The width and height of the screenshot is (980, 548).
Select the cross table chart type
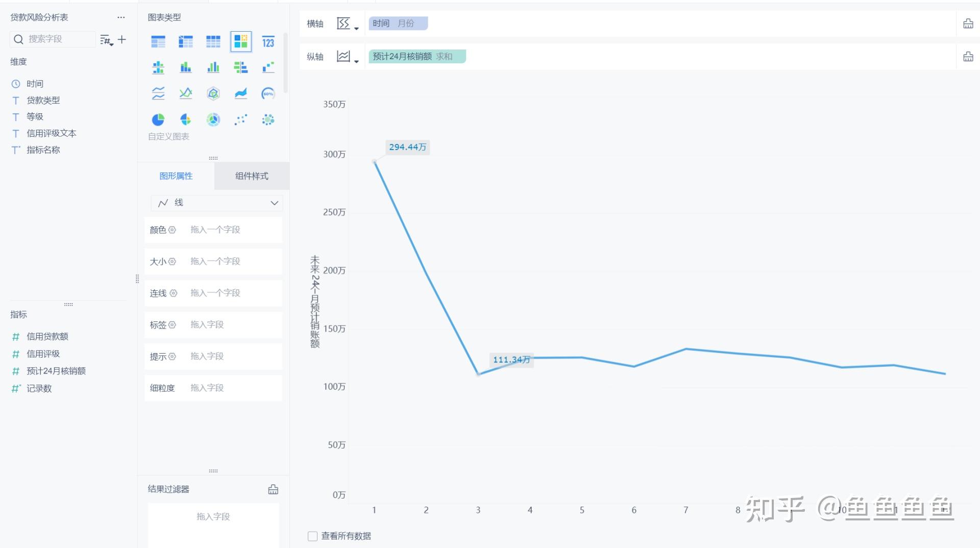[186, 41]
